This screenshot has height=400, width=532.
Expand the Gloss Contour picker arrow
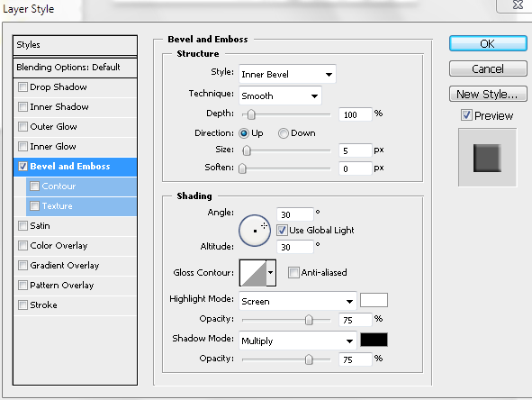(271, 273)
